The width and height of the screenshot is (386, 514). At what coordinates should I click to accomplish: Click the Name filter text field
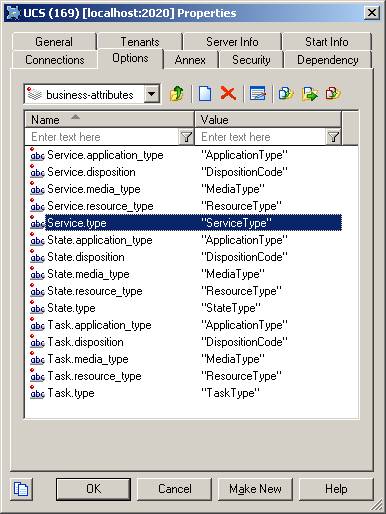[102, 137]
